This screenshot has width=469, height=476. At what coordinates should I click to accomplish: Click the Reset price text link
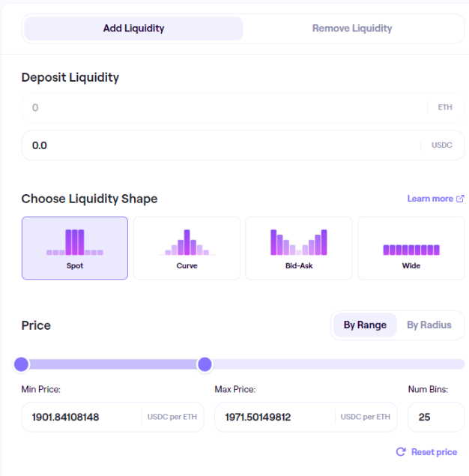coord(434,452)
